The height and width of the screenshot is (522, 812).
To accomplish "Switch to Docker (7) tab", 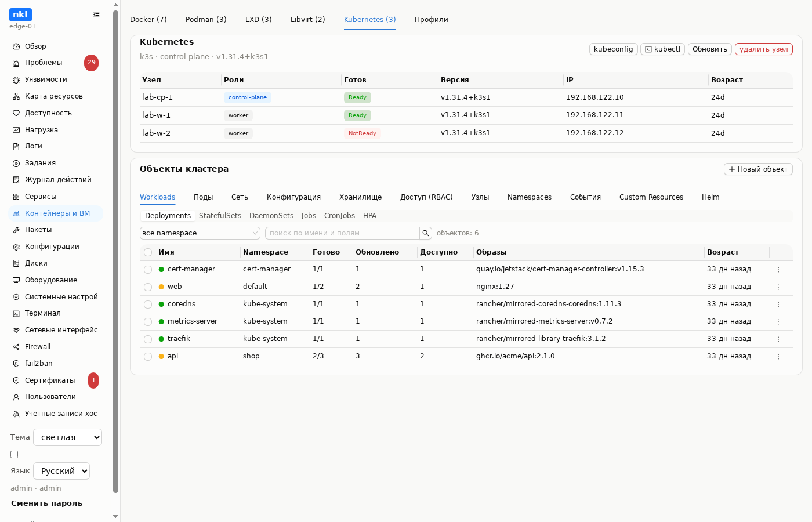I will 148,20.
